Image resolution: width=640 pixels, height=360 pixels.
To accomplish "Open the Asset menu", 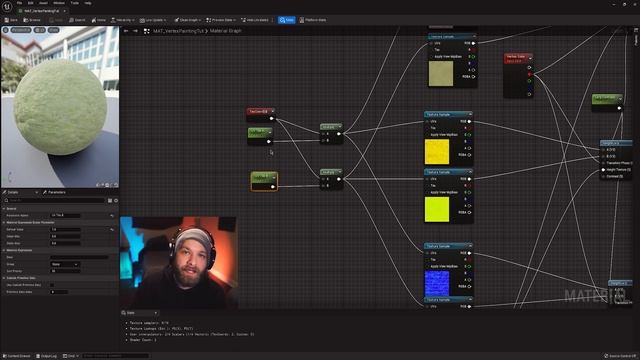I will [43, 3].
